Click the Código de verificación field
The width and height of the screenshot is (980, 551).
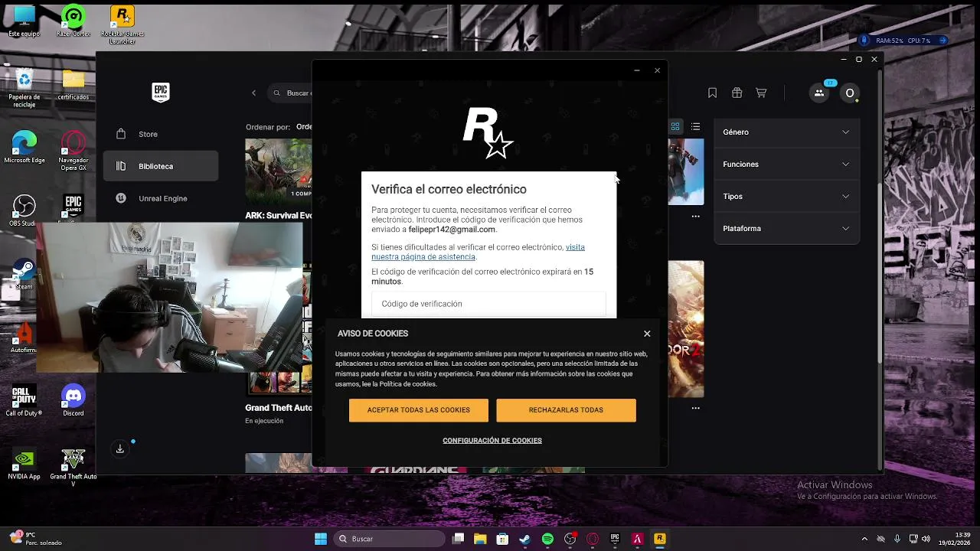point(488,304)
